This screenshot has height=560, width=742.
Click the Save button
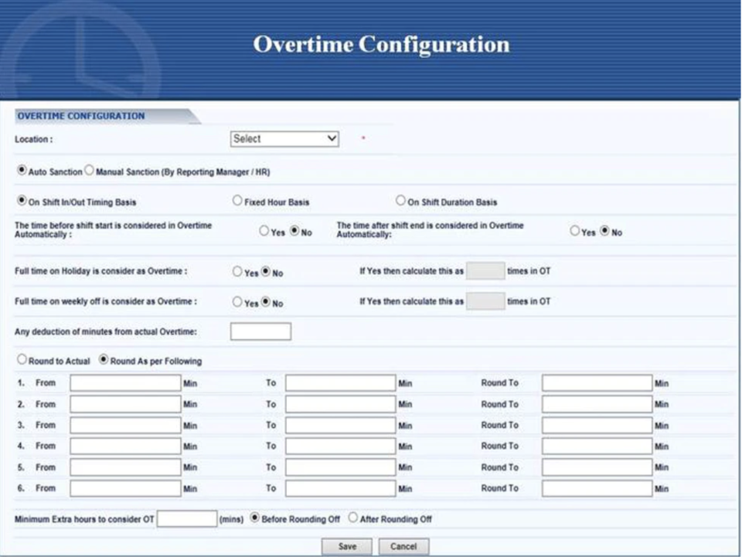[x=347, y=545]
